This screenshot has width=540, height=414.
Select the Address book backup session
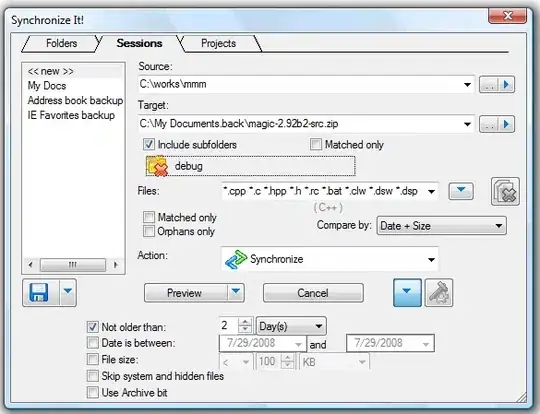75,101
